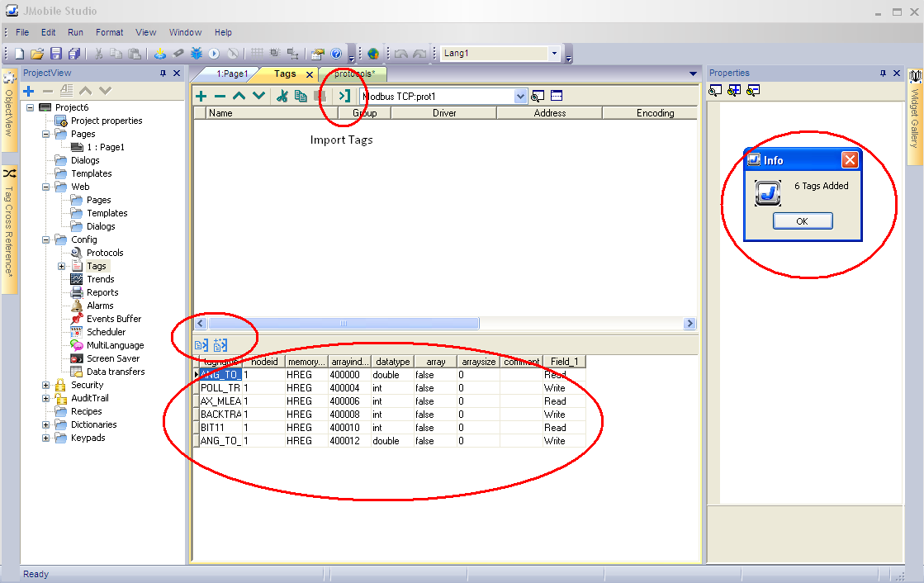Click the move tag down arrow icon
The image size is (924, 583).
[x=258, y=97]
